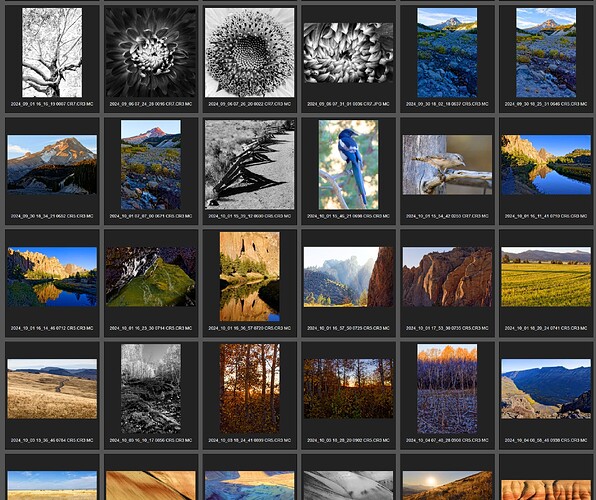The height and width of the screenshot is (500, 596).
Task: Select the orange cliff face wide photo
Action: coord(447,277)
